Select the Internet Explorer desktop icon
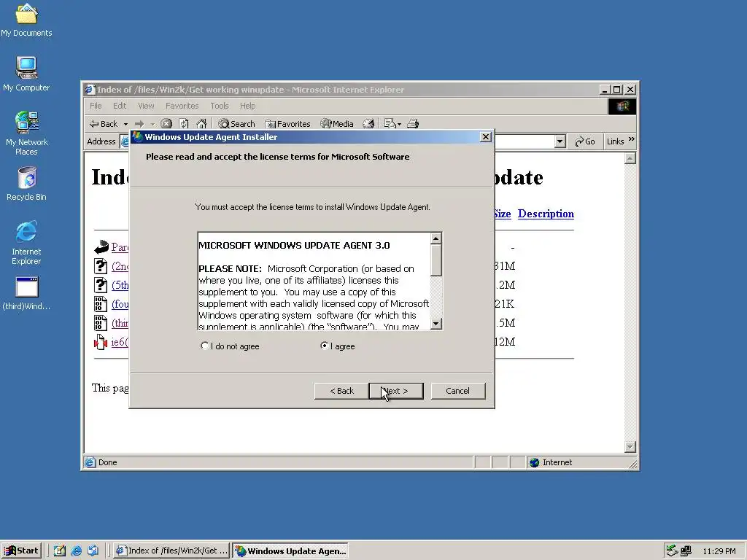The width and height of the screenshot is (747, 560). click(x=26, y=243)
